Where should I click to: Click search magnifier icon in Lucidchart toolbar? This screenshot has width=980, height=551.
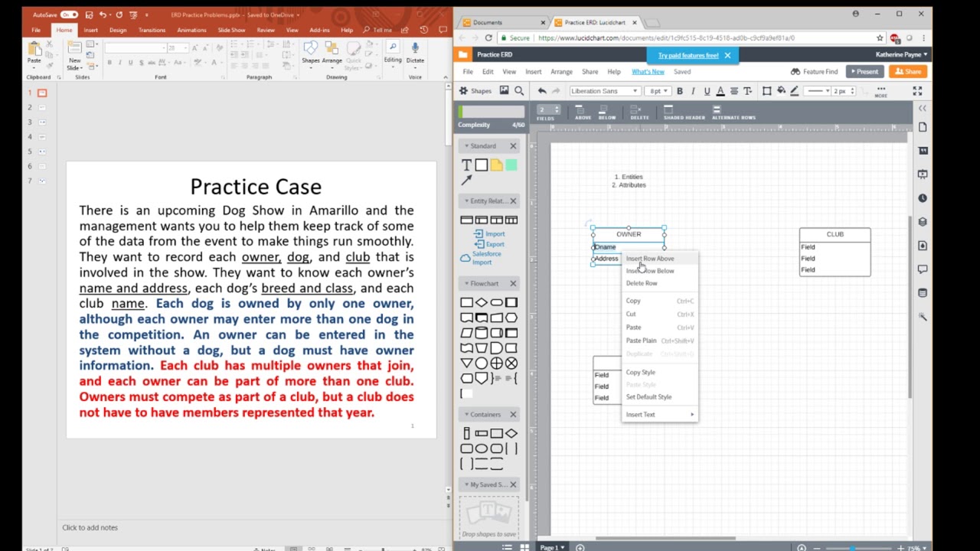pyautogui.click(x=519, y=91)
